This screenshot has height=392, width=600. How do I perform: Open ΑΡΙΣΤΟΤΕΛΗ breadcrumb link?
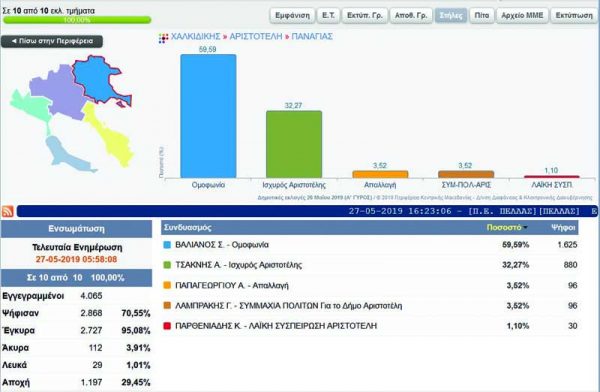click(x=256, y=37)
